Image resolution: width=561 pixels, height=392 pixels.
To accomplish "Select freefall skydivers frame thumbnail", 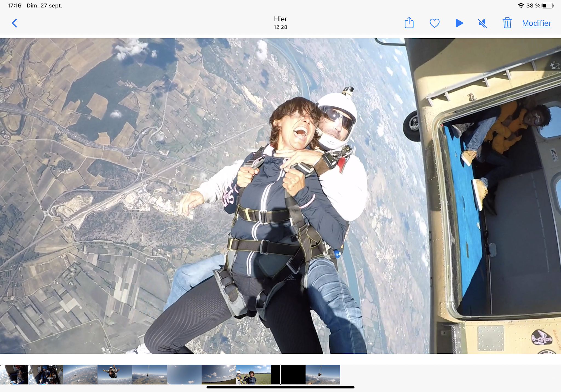I will click(x=115, y=374).
